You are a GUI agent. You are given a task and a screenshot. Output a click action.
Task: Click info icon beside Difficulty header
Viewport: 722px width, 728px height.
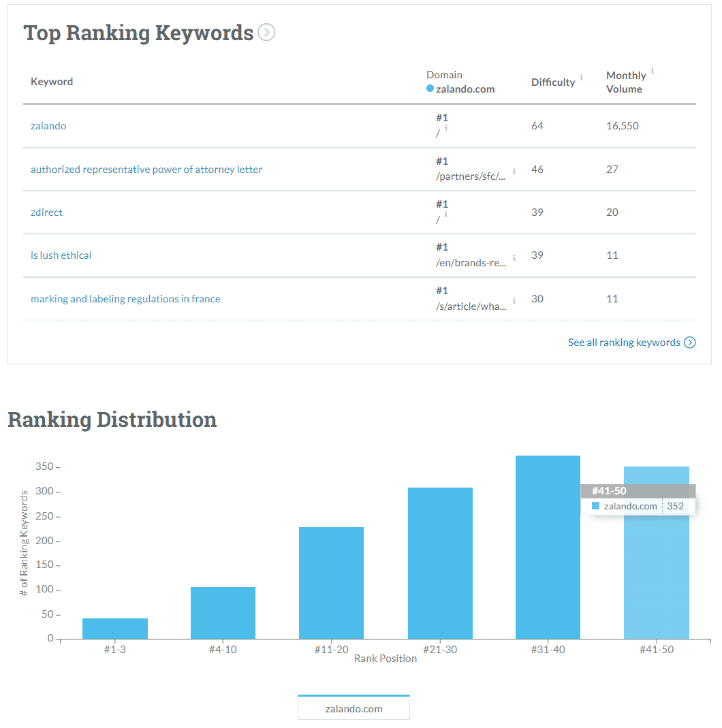581,78
